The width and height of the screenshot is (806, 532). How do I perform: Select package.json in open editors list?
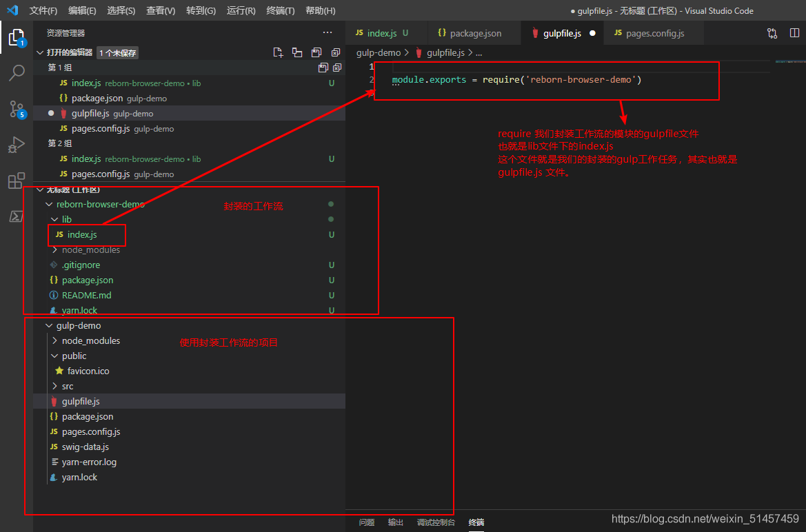(189, 98)
